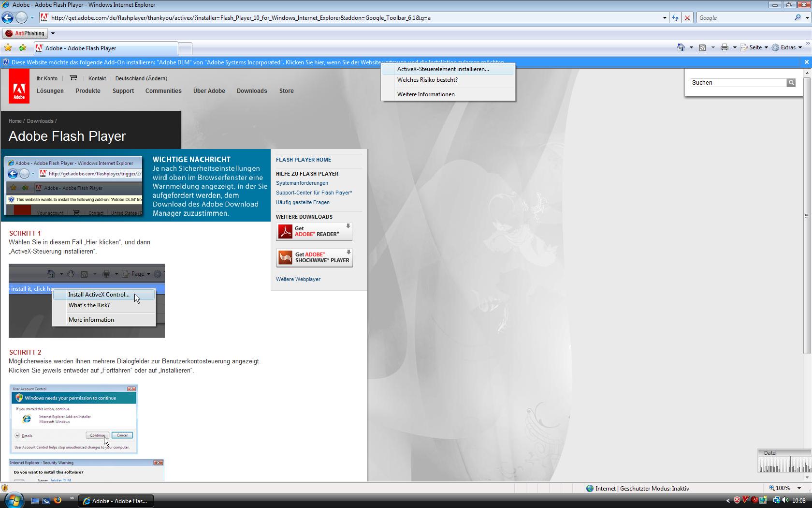The width and height of the screenshot is (812, 508).
Task: Click the Adobe site search magnifier
Action: pos(791,83)
